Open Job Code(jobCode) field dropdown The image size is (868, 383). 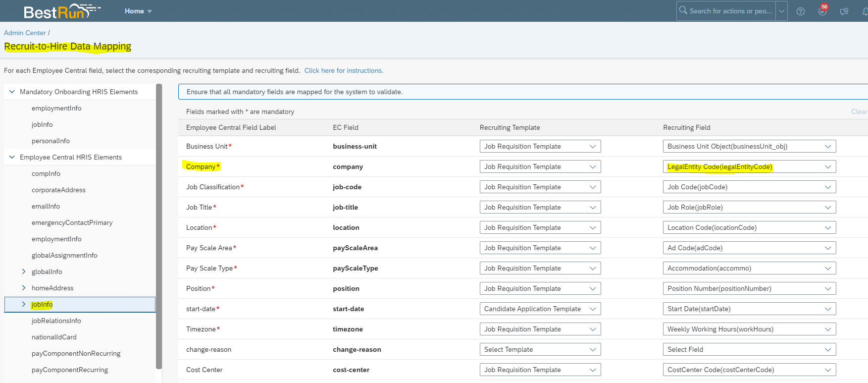point(749,187)
